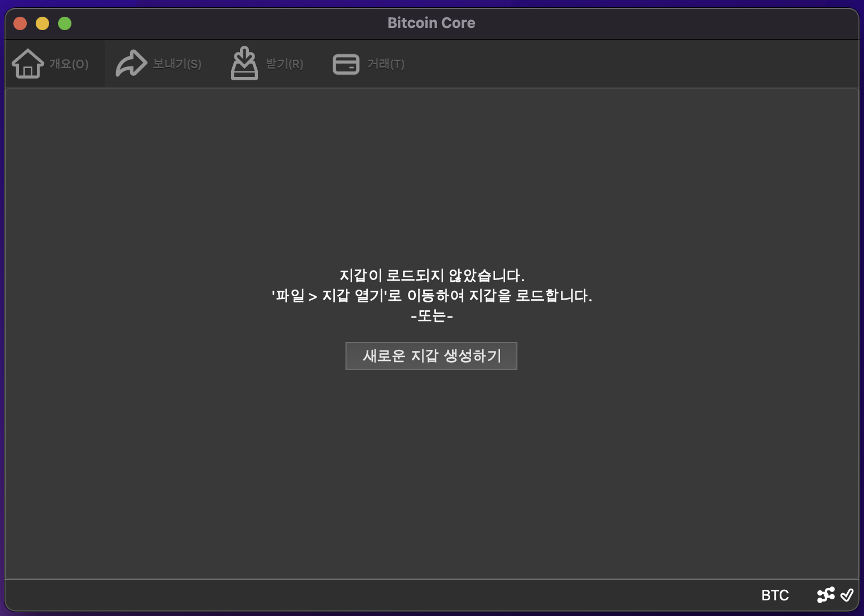Viewport: 864px width, 616px height.
Task: Click the transactions card icon
Action: [346, 64]
